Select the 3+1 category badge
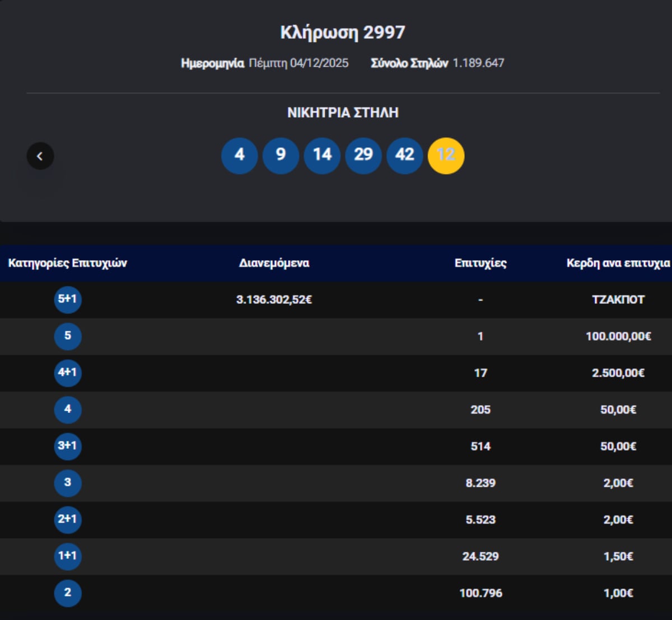This screenshot has width=672, height=620. (x=68, y=446)
